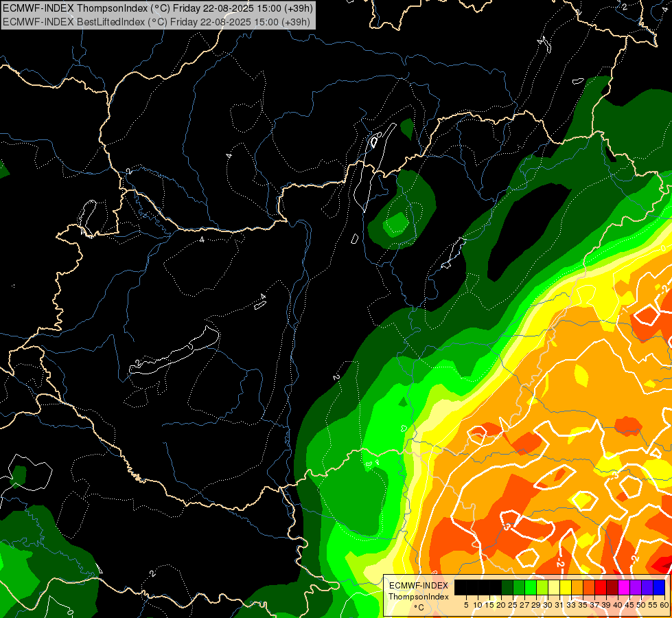Click the ECMWF-INDEX ThompsonIndex title line
Viewport: 672px width, 618px height.
[x=158, y=8]
